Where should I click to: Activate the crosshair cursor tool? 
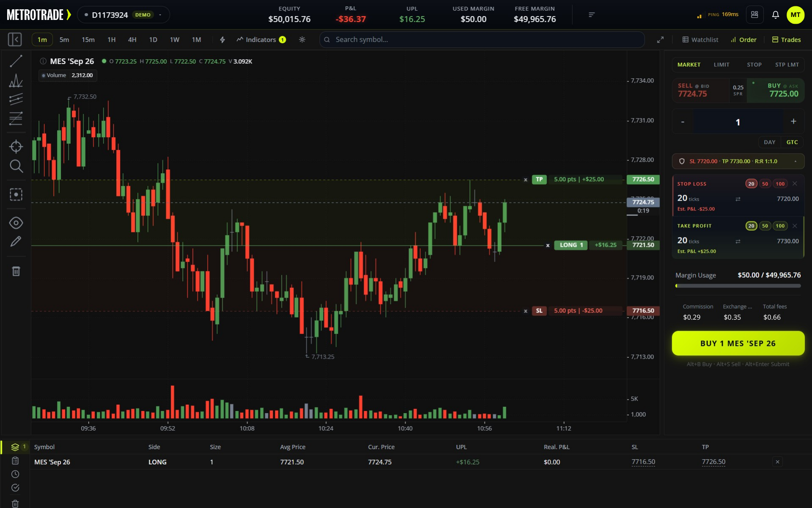pos(16,146)
